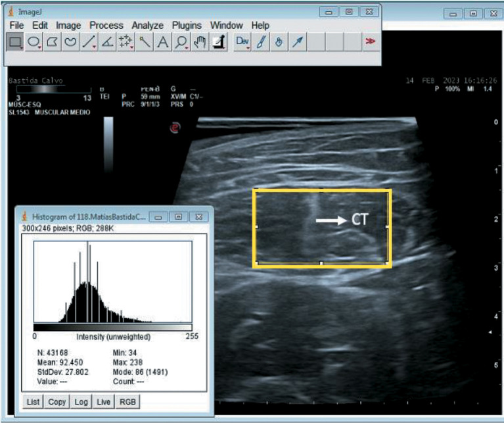
Task: Select the Text tool
Action: click(162, 42)
